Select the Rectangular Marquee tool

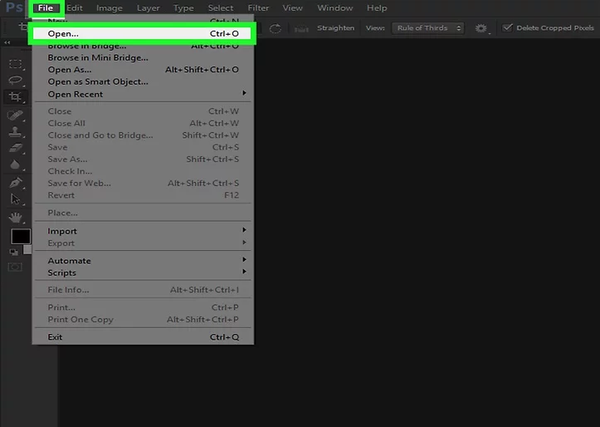(15, 64)
